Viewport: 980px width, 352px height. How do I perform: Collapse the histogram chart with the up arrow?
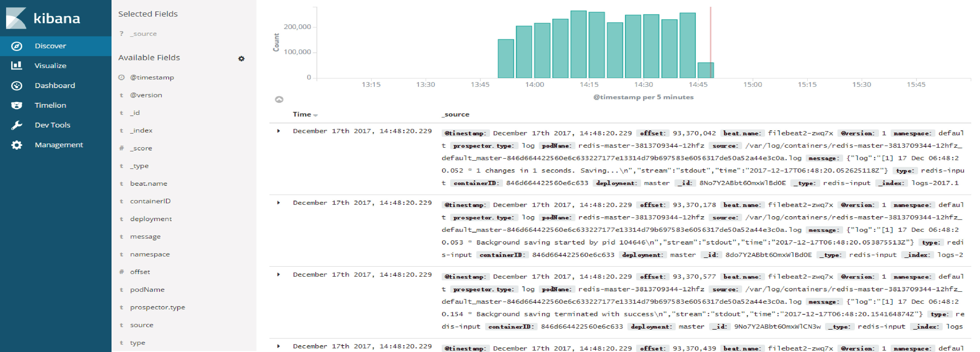279,100
